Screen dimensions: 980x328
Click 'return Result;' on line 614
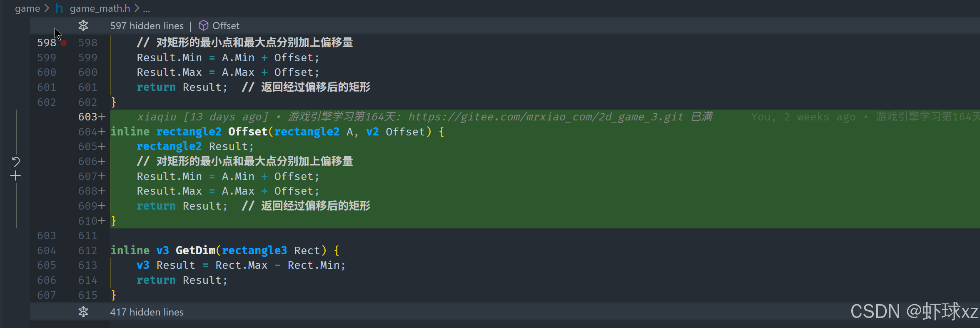(182, 280)
